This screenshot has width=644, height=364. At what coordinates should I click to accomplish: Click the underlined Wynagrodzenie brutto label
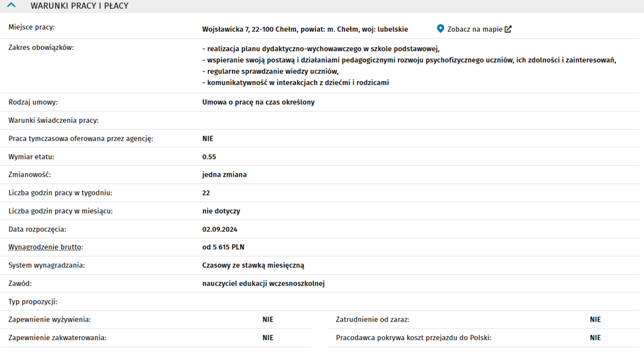45,247
